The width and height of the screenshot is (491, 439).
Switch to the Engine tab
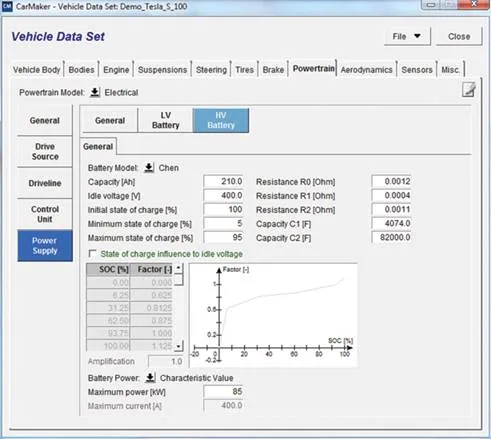(116, 70)
